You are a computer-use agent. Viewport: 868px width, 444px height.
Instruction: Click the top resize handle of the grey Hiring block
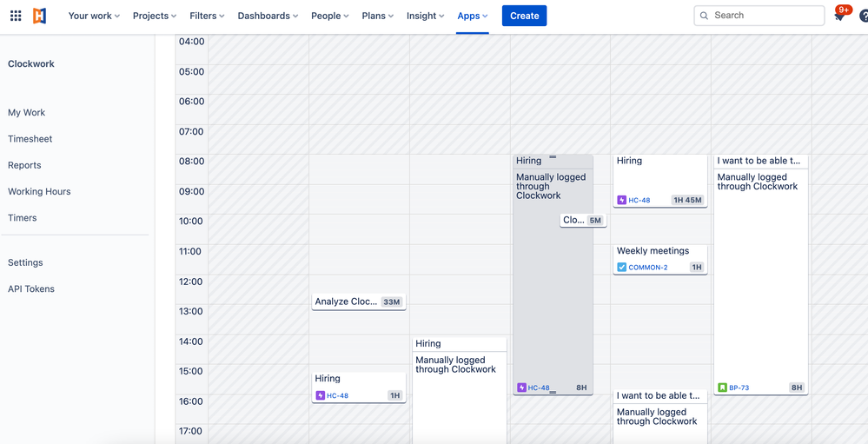(553, 157)
